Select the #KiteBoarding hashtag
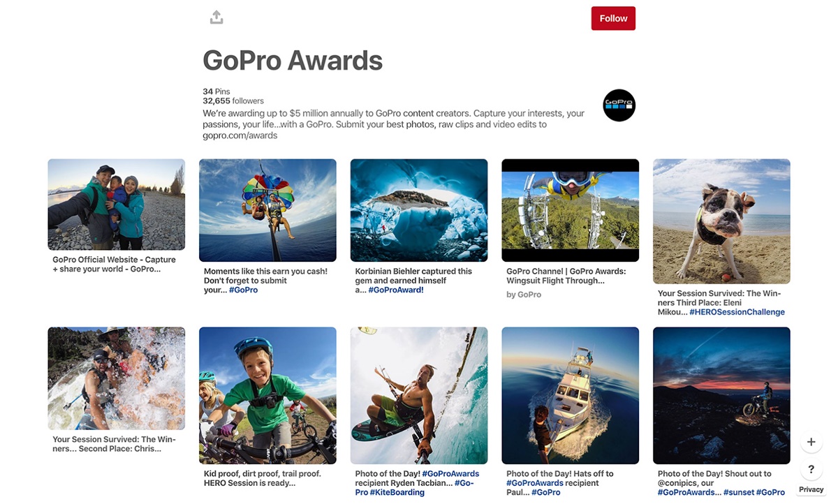 [x=388, y=492]
